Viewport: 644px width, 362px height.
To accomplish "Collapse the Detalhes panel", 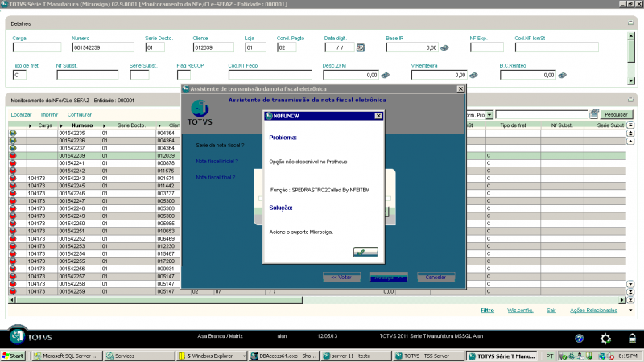I will pos(630,23).
